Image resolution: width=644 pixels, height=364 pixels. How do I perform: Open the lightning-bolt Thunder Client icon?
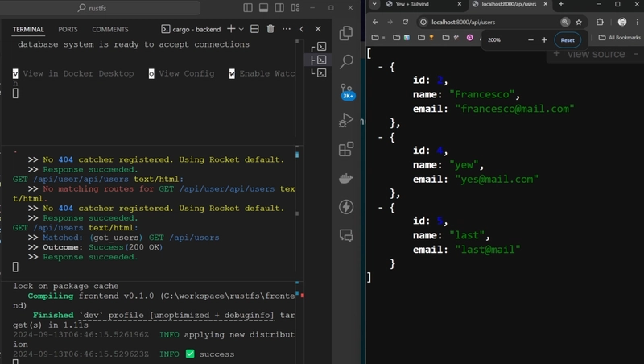(x=346, y=207)
